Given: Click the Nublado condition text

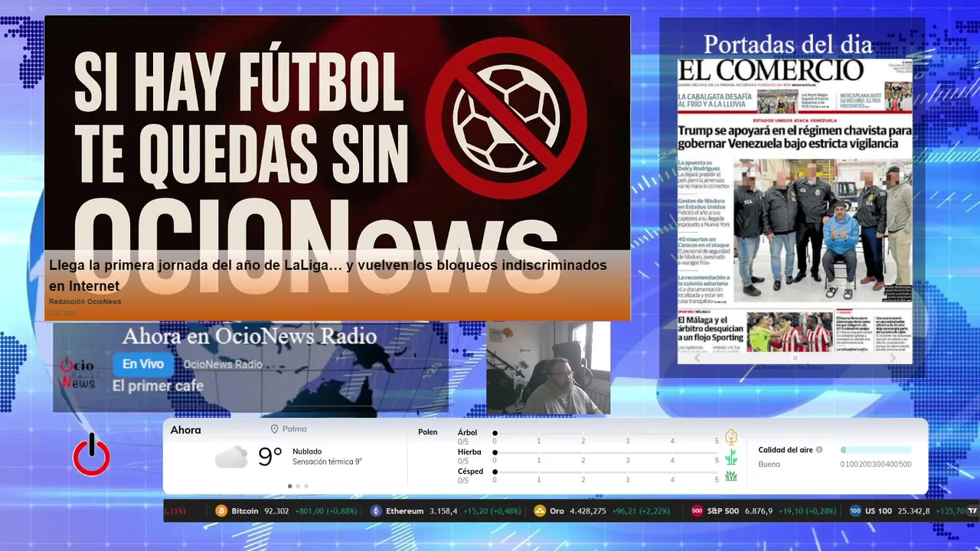Looking at the screenshot, I should pos(307,452).
